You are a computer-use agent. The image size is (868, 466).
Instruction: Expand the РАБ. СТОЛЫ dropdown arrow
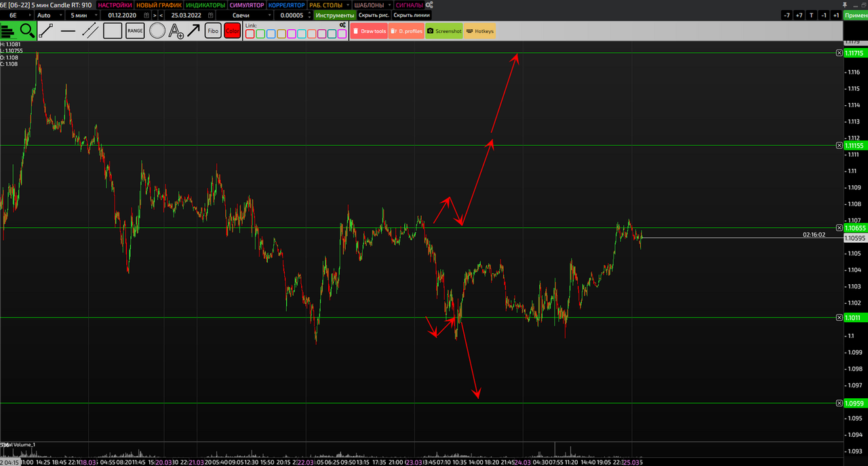349,5
